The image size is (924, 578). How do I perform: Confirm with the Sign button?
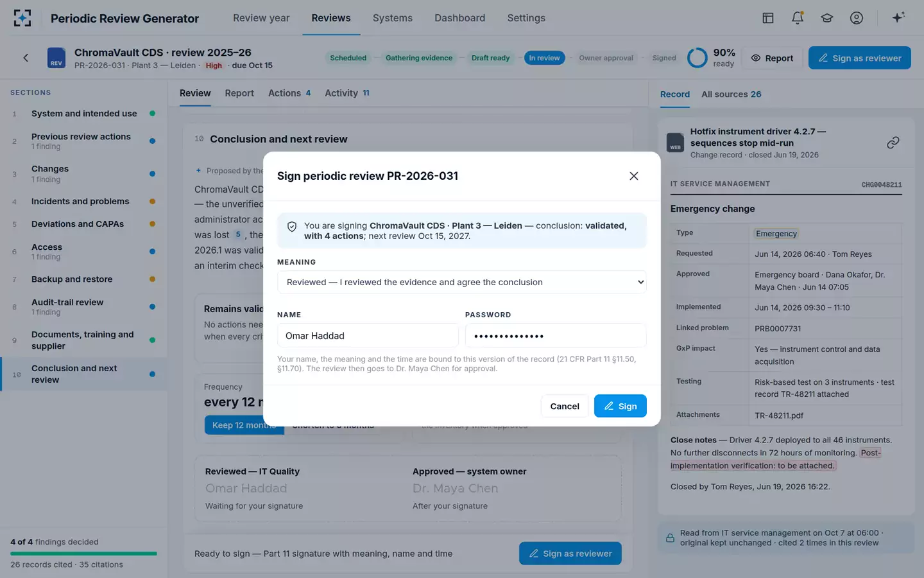point(620,406)
